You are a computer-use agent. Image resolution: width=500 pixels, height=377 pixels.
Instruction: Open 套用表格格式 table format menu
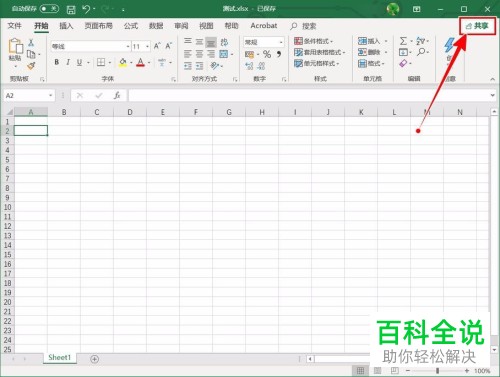(x=319, y=52)
